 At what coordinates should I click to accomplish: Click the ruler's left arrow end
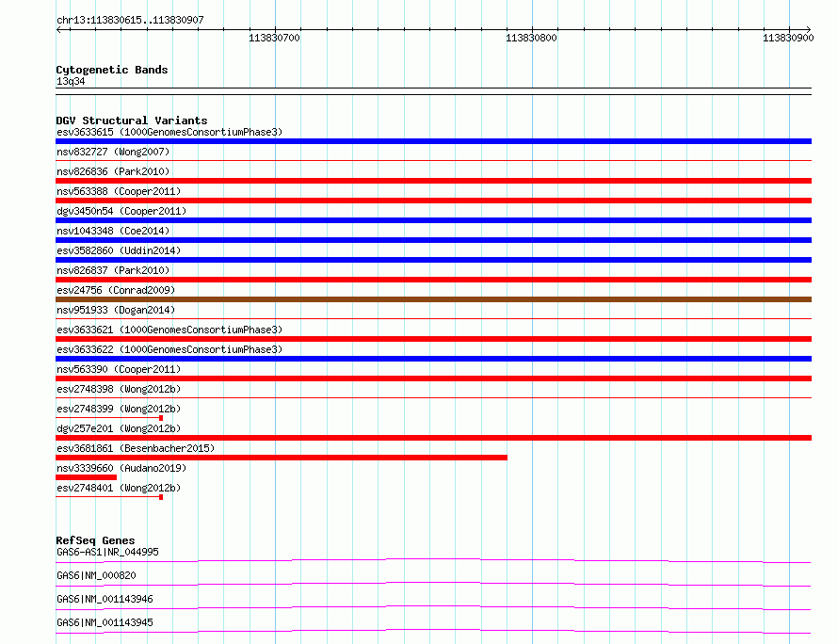tap(58, 29)
